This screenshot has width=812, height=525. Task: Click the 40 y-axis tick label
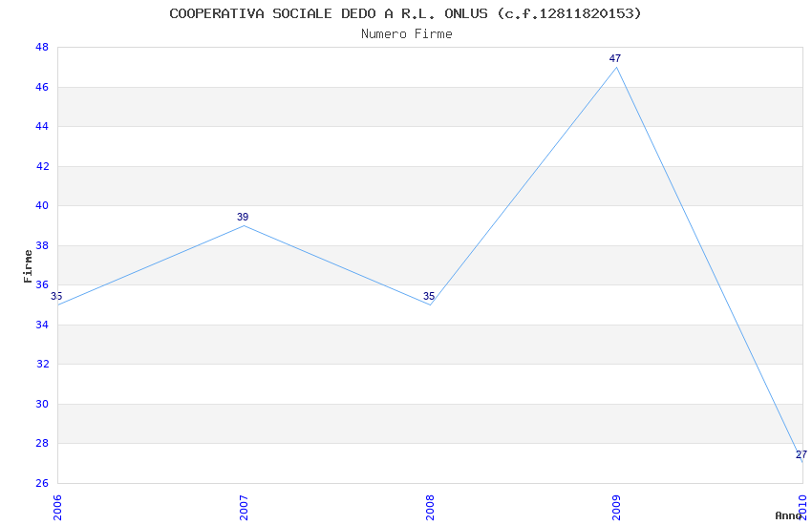coord(42,205)
